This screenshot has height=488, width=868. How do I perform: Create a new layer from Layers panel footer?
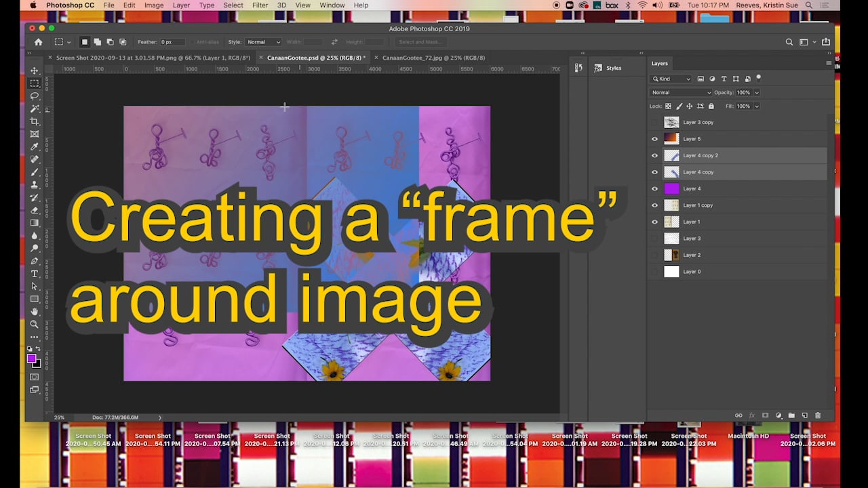click(805, 415)
